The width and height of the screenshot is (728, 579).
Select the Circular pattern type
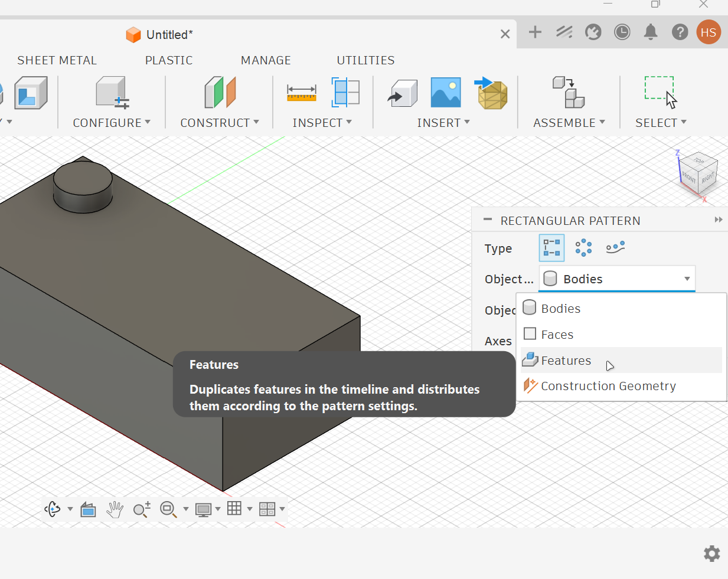pos(583,248)
